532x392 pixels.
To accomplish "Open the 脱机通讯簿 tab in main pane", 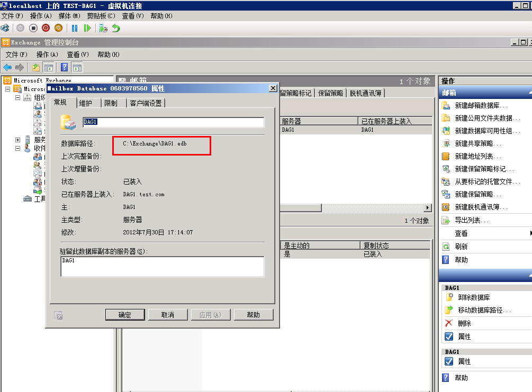I will 365,93.
